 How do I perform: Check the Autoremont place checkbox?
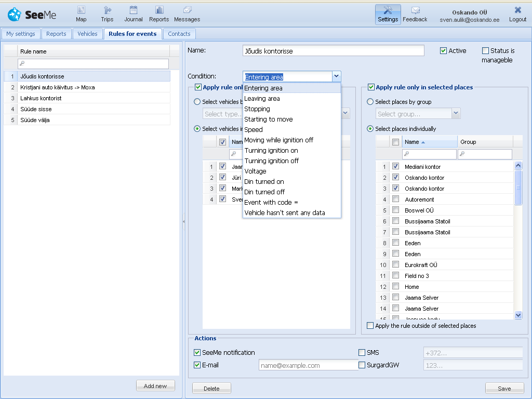pyautogui.click(x=395, y=199)
